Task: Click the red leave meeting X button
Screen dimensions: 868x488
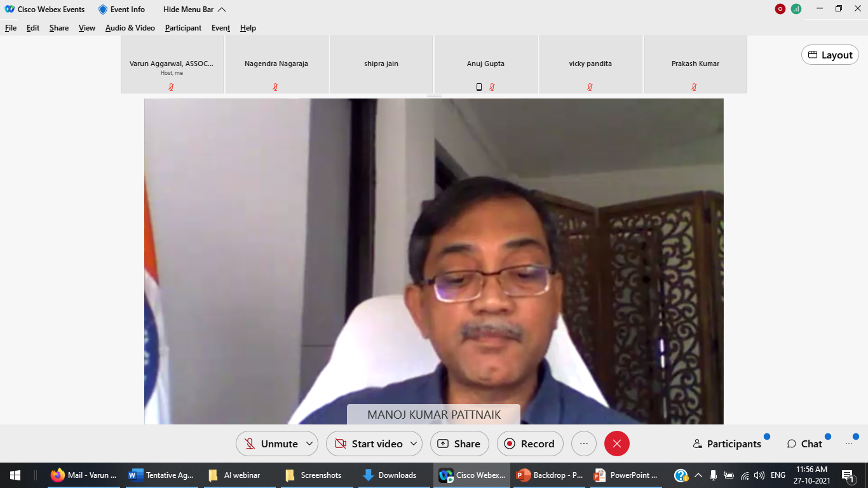Action: (x=616, y=444)
